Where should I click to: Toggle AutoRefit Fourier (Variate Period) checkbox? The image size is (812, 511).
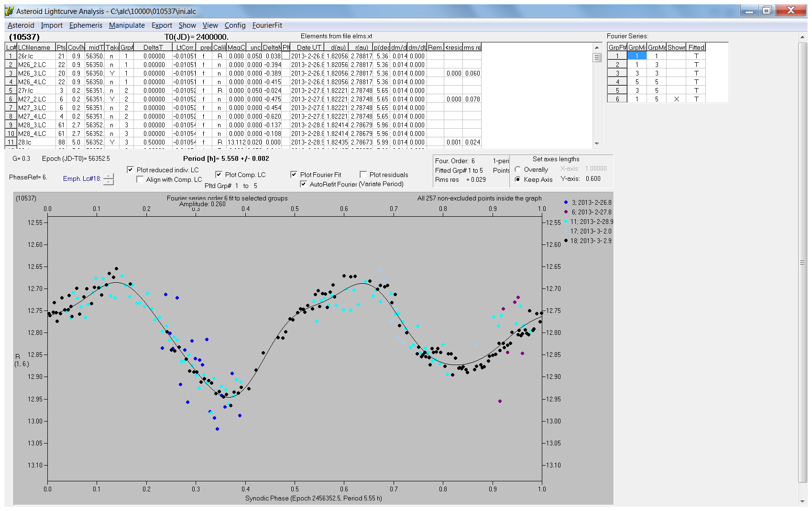pyautogui.click(x=303, y=184)
